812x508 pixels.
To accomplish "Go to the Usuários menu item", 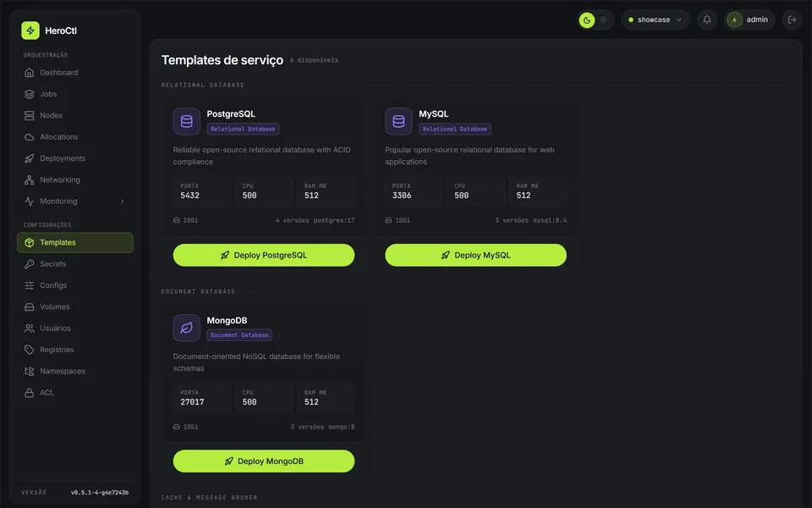I will 75,329.
